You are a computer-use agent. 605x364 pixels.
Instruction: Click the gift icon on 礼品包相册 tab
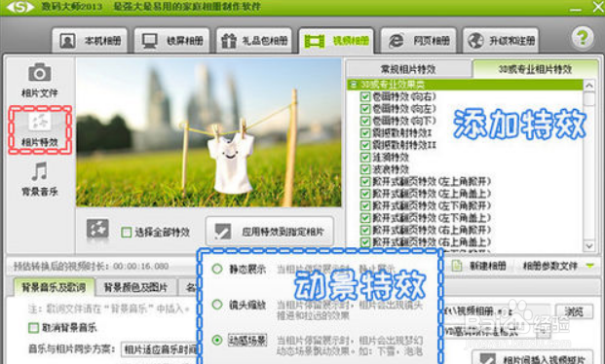pos(228,41)
